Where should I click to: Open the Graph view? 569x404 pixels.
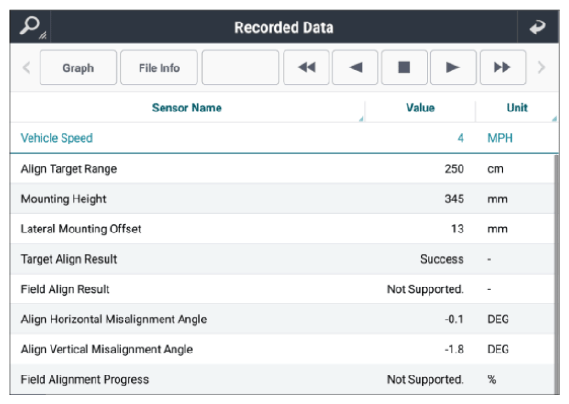pyautogui.click(x=78, y=68)
